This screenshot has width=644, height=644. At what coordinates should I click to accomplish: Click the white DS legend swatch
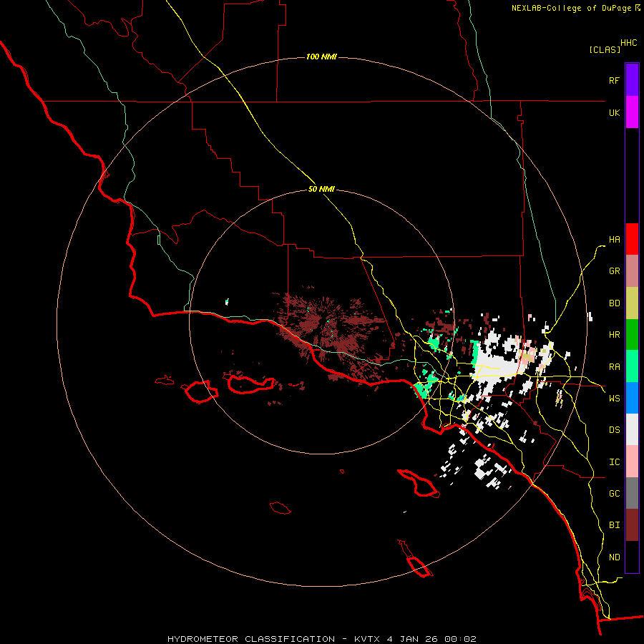(632, 429)
